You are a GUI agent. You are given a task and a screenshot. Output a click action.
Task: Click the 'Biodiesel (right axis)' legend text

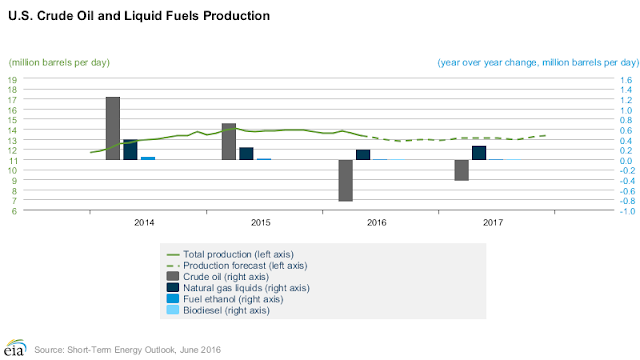click(x=226, y=310)
